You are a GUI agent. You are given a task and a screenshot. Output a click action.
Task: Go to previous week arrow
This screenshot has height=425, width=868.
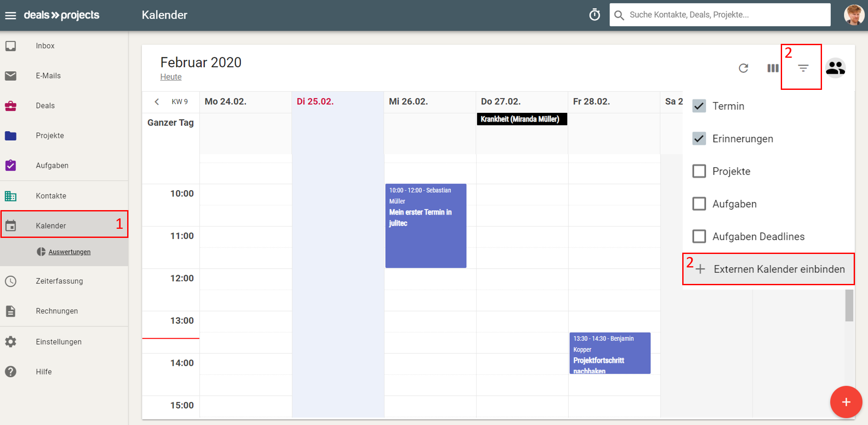tap(157, 102)
